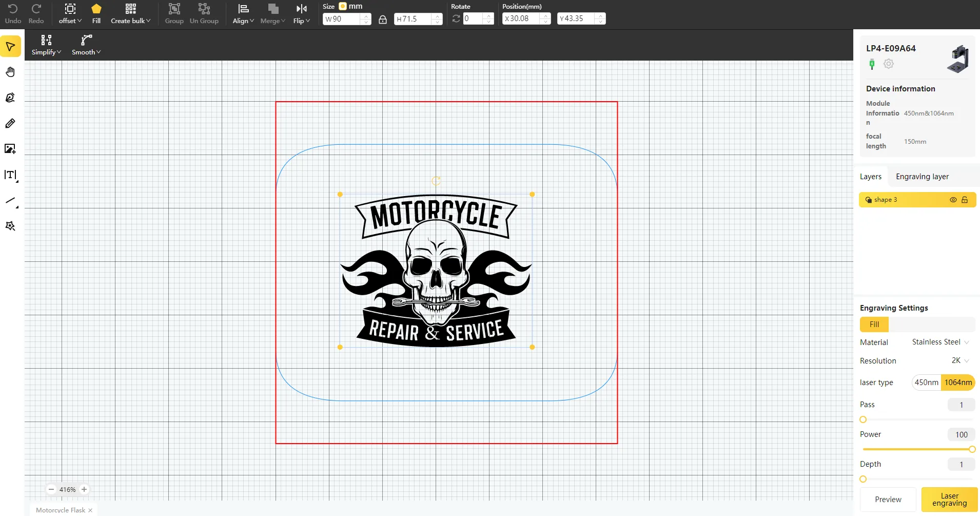Click the Depth value field

click(x=961, y=465)
